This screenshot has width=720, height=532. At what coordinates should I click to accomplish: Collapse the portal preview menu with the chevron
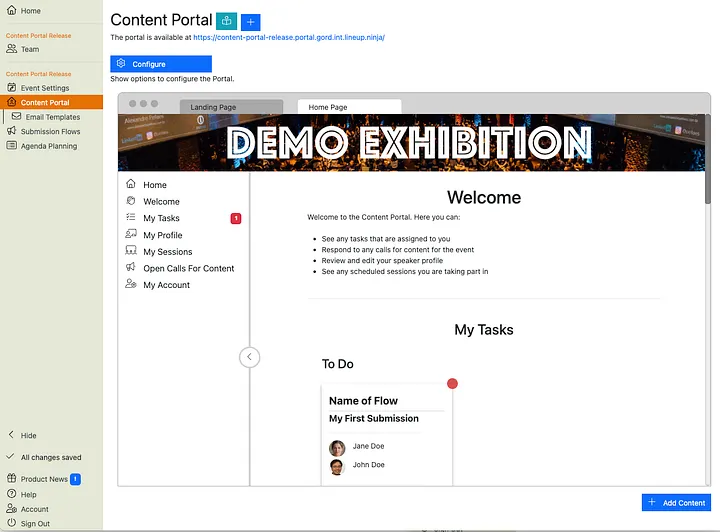point(249,357)
